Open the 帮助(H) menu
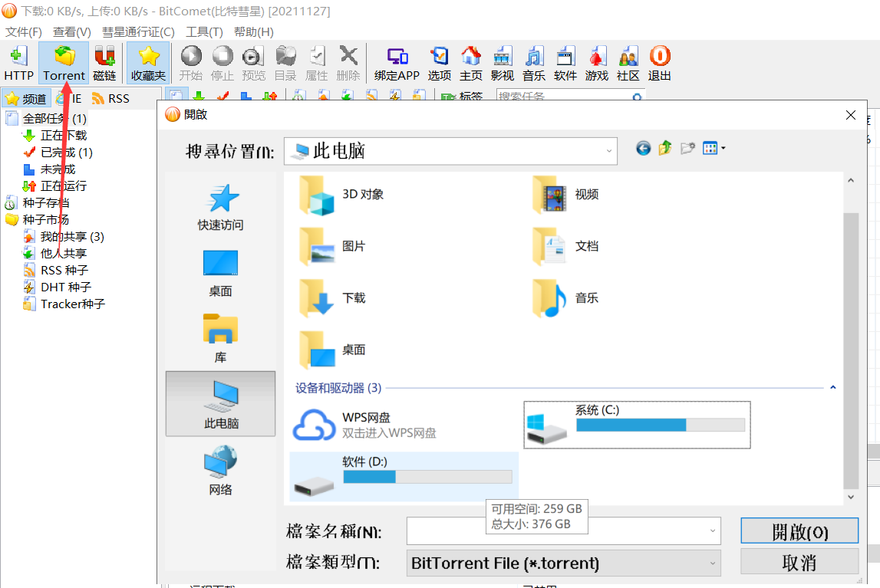 point(254,32)
